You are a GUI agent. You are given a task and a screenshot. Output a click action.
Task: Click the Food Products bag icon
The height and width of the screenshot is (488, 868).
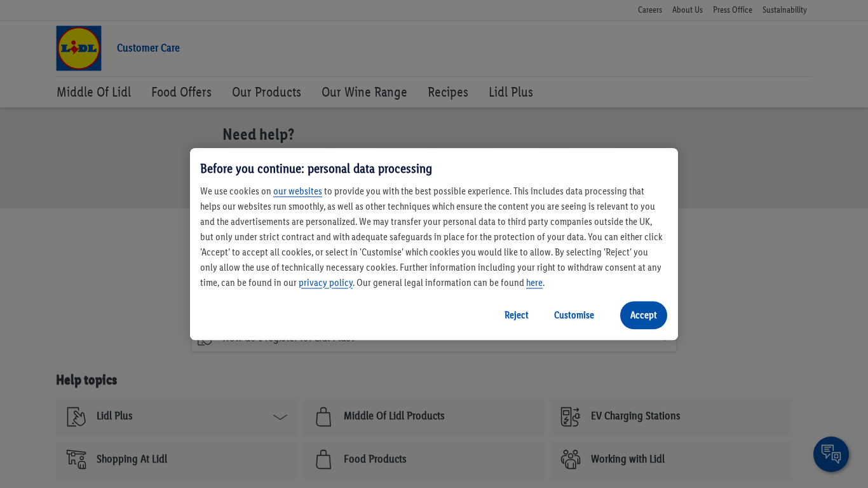(x=323, y=459)
